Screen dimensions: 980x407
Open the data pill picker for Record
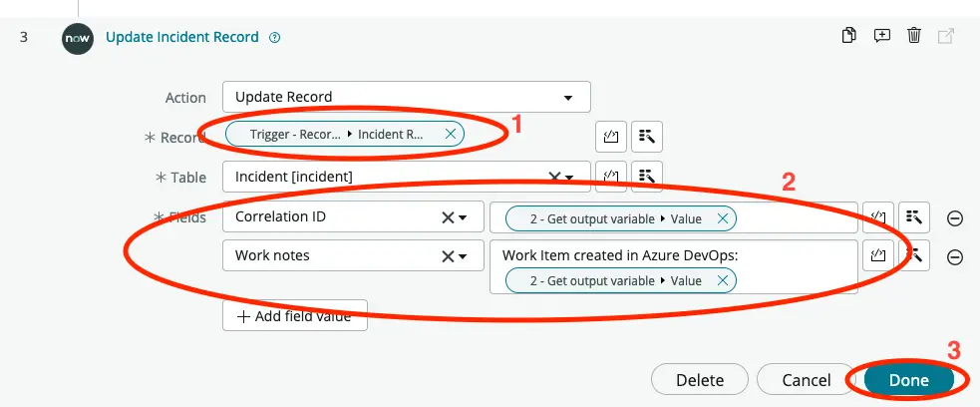click(x=647, y=137)
